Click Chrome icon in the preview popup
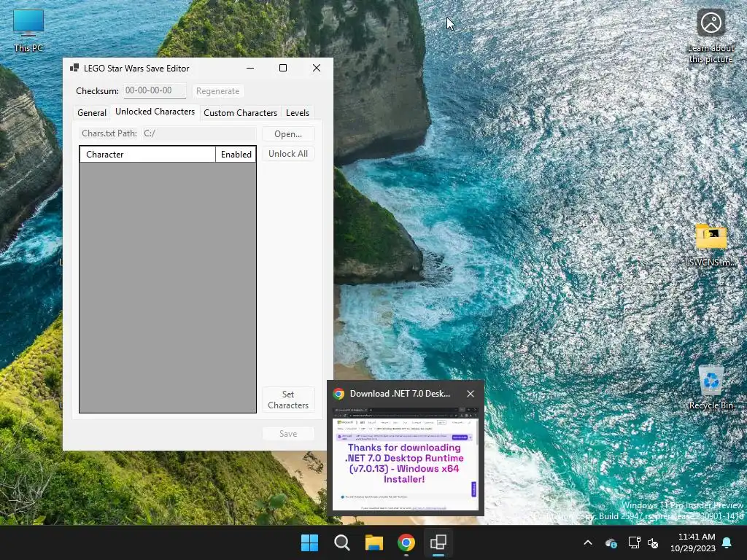The width and height of the screenshot is (747, 560). (x=338, y=393)
